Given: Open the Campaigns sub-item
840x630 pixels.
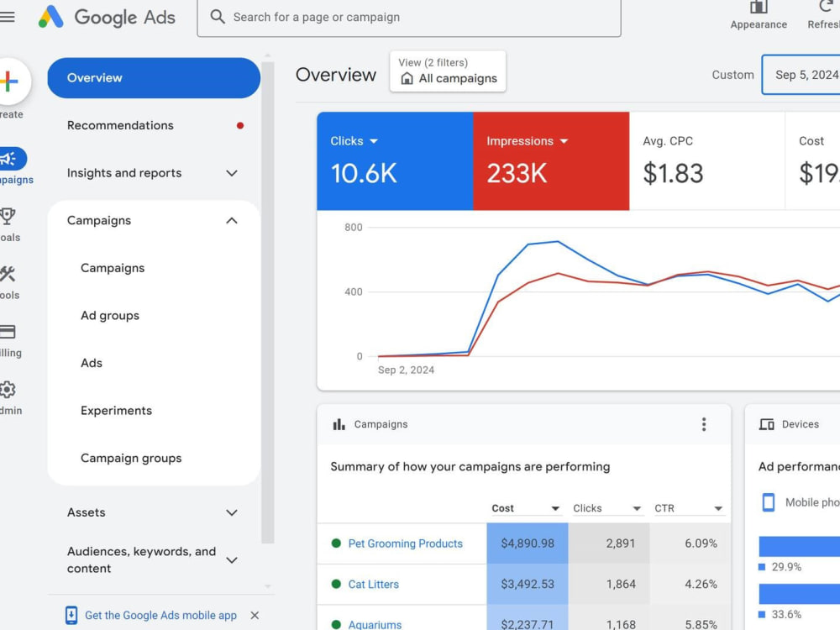Looking at the screenshot, I should [x=113, y=268].
